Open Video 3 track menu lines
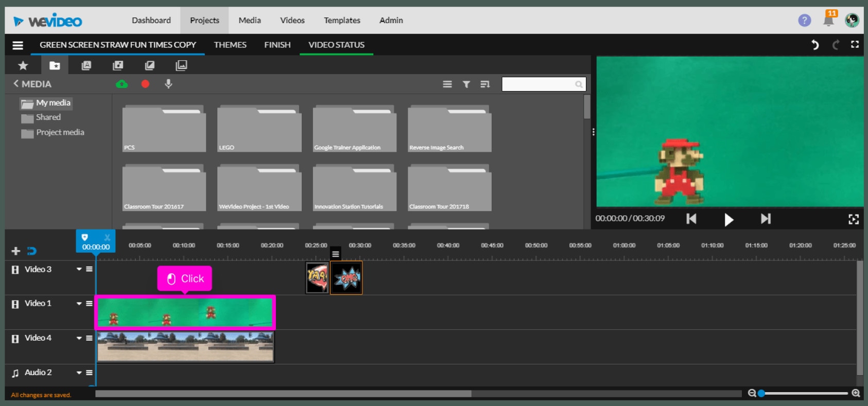868x406 pixels. tap(89, 269)
